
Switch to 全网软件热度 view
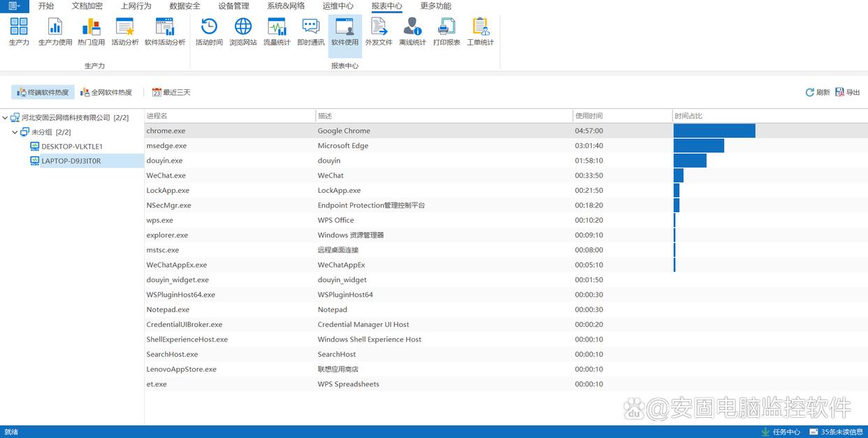point(106,92)
